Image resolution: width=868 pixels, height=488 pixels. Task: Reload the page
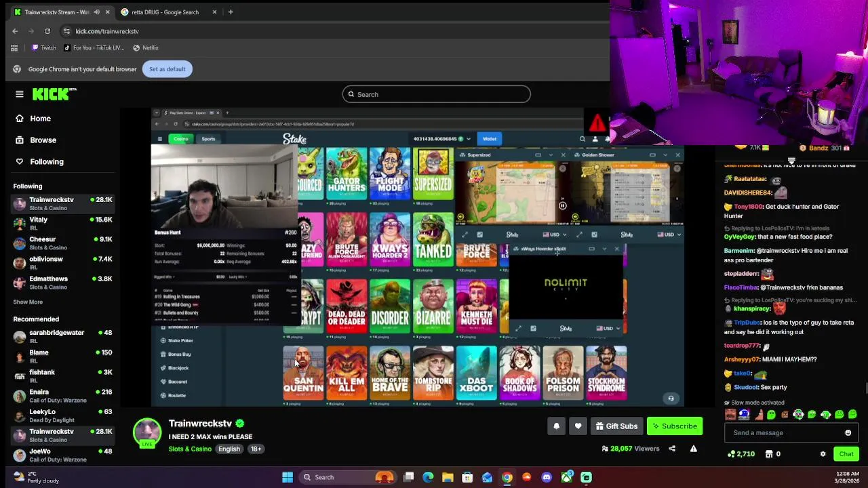(x=47, y=31)
